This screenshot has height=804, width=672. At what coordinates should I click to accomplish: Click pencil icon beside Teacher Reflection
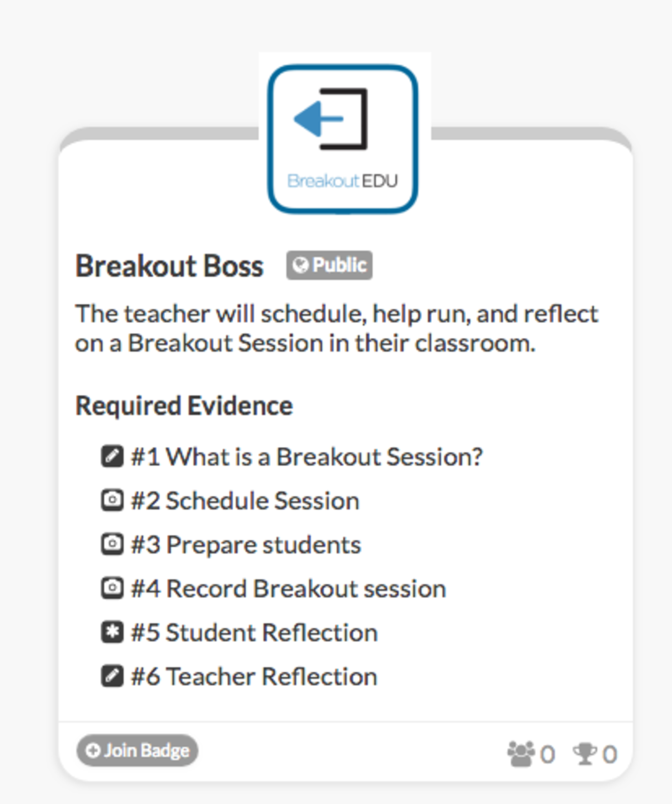[x=112, y=676]
